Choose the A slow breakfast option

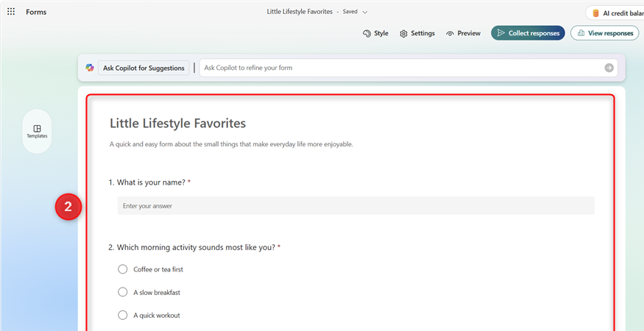coord(149,293)
